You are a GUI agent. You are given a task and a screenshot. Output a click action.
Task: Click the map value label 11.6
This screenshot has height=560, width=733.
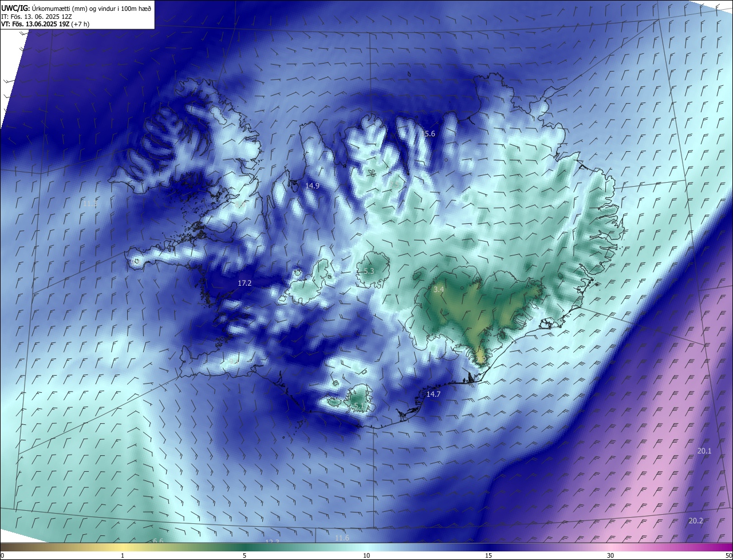pos(342,537)
